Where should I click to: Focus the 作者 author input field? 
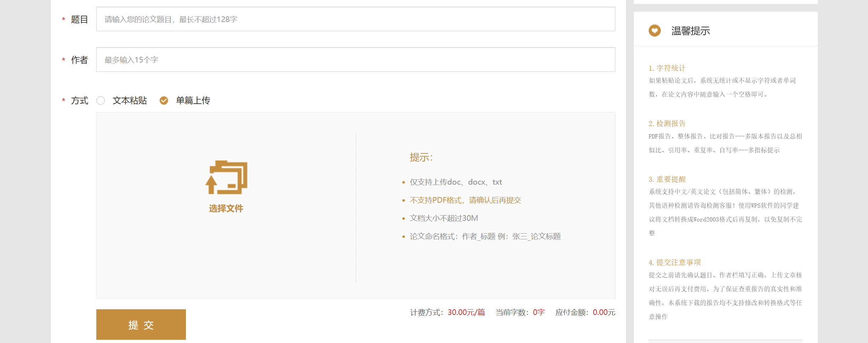click(x=355, y=60)
